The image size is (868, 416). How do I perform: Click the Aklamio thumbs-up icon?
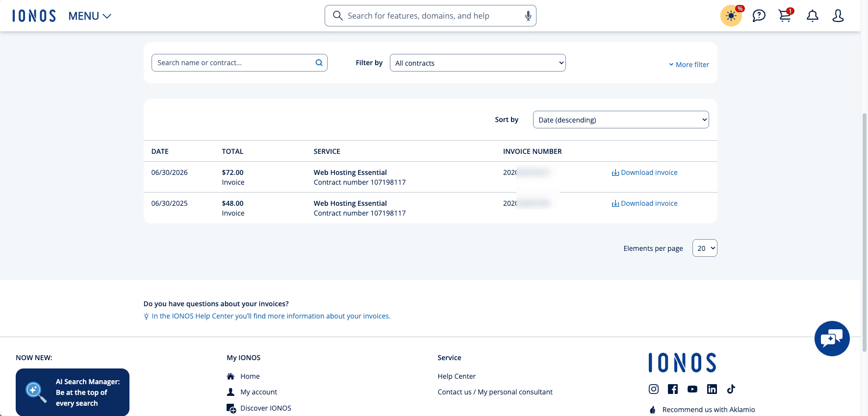(653, 410)
